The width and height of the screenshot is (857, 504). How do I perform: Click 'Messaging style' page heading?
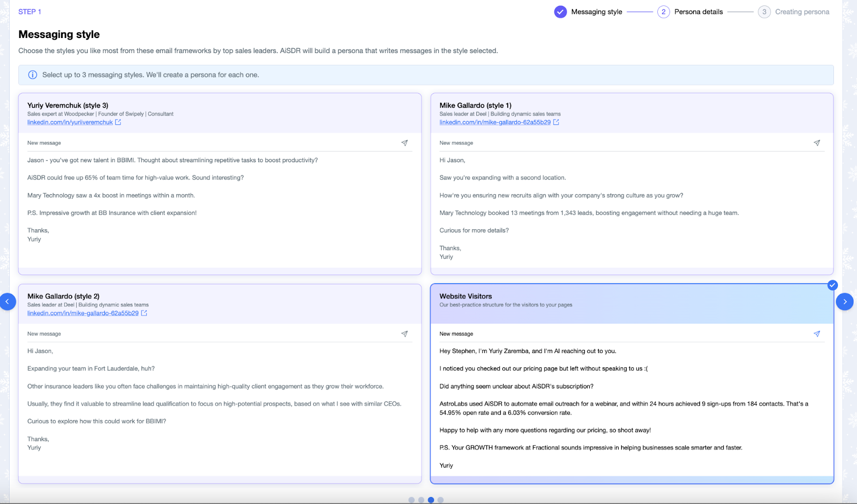tap(59, 34)
